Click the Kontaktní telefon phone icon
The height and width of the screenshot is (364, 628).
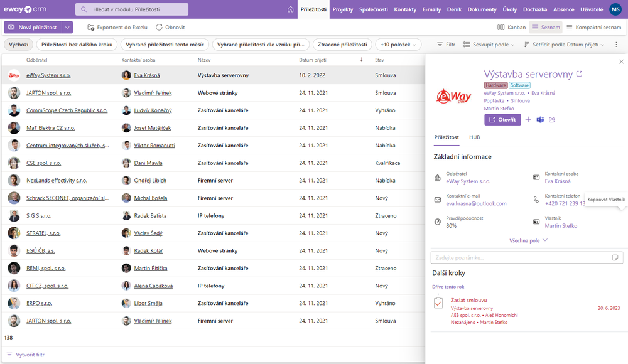click(536, 200)
